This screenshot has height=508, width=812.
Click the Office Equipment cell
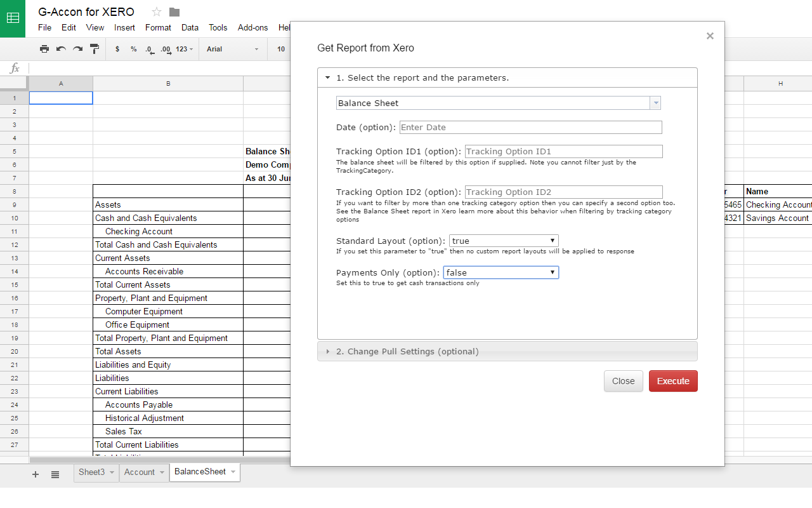pyautogui.click(x=168, y=324)
